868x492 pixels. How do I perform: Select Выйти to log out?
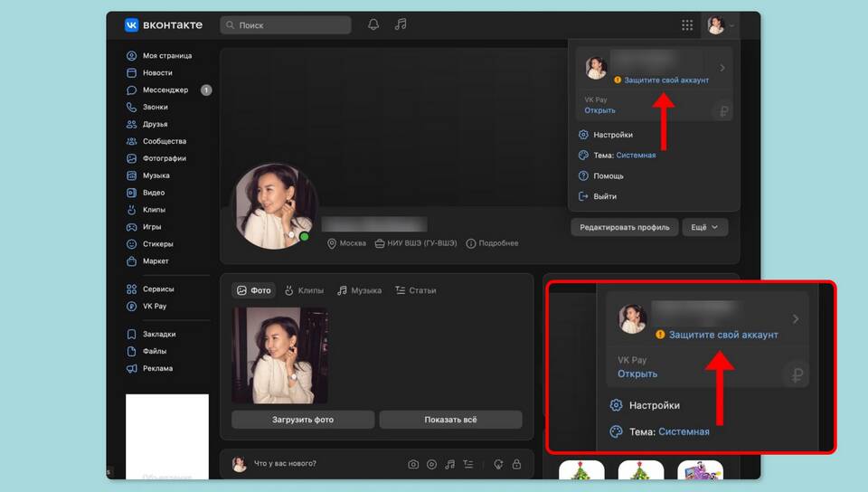tap(604, 196)
